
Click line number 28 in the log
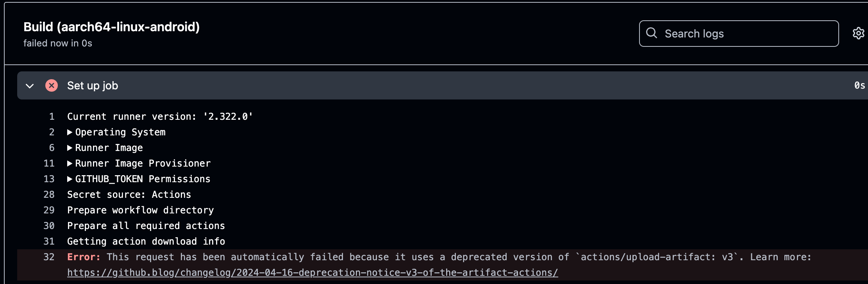(49, 195)
